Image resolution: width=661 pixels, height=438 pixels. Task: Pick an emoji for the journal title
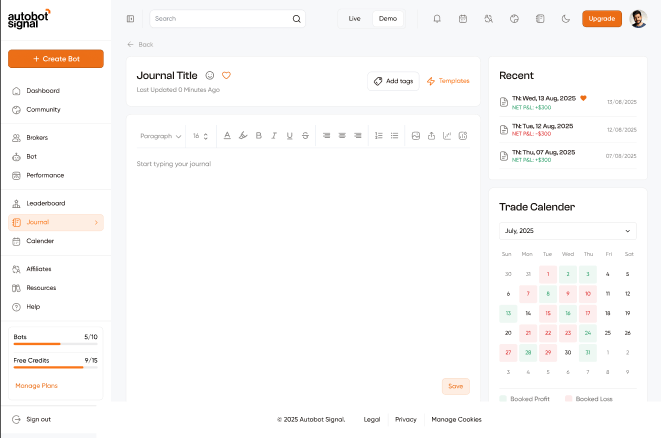pyautogui.click(x=210, y=75)
